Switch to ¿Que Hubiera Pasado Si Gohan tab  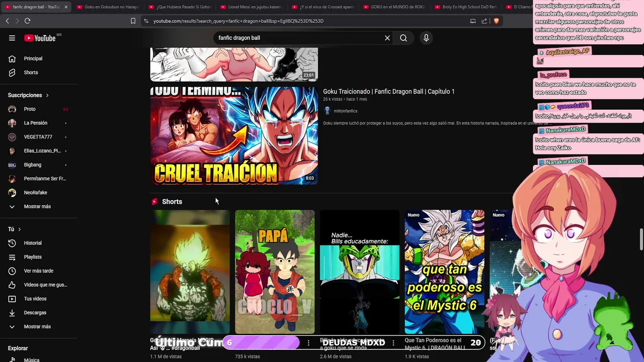pos(180,7)
